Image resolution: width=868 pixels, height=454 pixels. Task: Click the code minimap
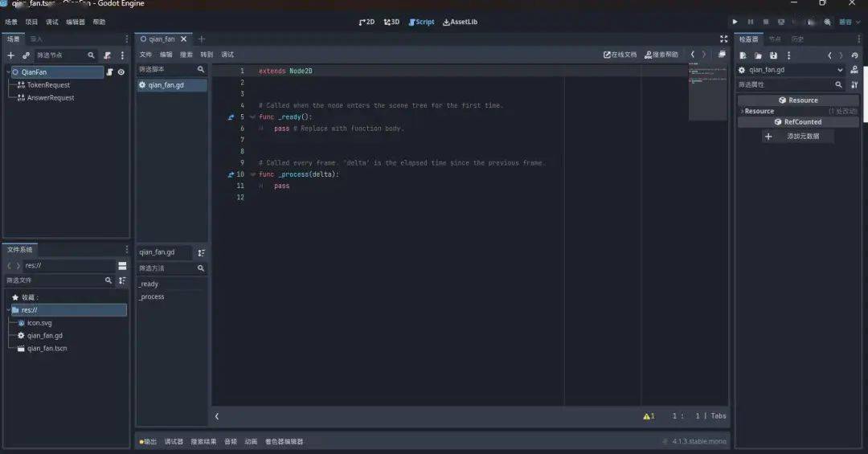(707, 92)
